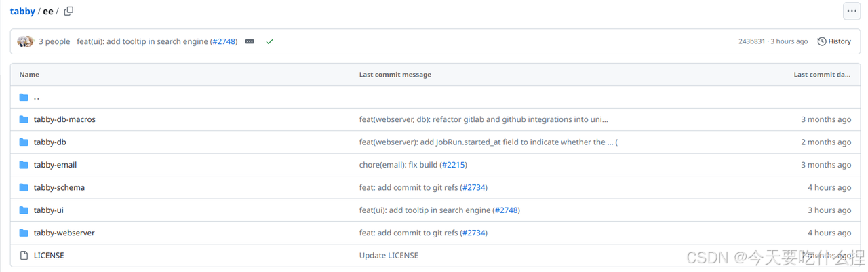This screenshot has width=868, height=272.
Task: Click the contributors avatar stack
Action: coord(25,41)
